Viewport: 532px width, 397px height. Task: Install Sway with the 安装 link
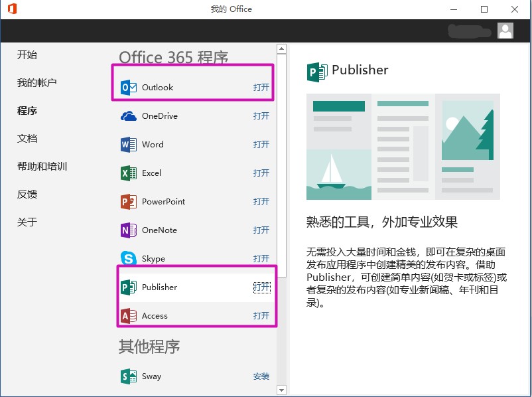tap(261, 376)
